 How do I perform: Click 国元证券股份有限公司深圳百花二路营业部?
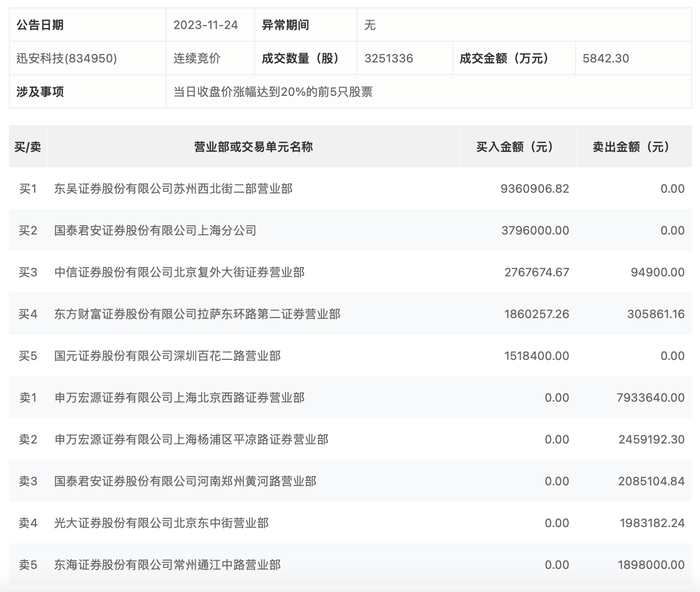167,356
